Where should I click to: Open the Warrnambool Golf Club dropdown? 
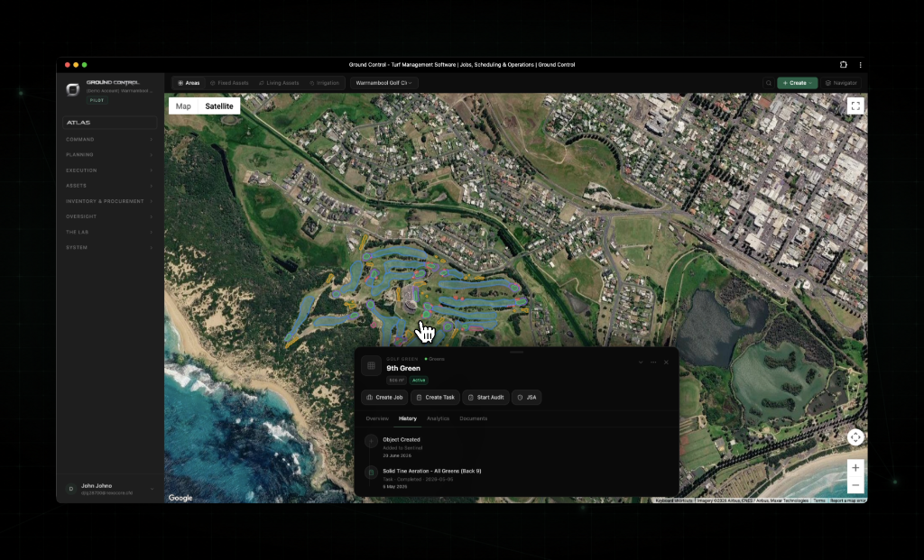(x=384, y=83)
